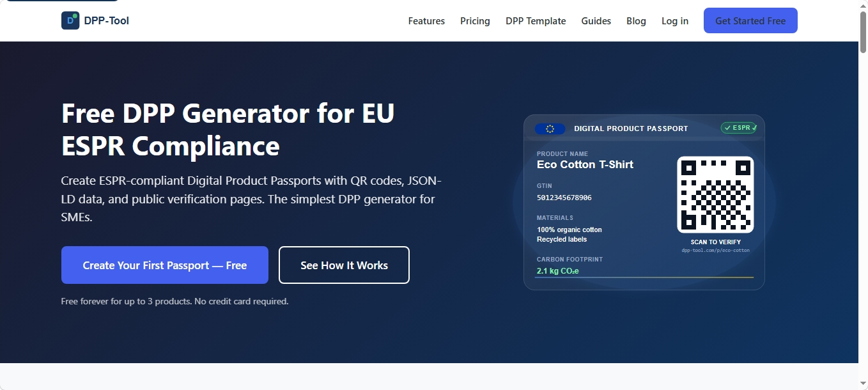
Task: Click the scrollbar down arrow
Action: point(863,384)
